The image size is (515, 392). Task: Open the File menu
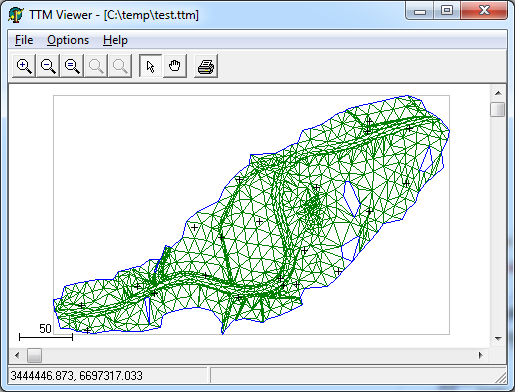[24, 40]
